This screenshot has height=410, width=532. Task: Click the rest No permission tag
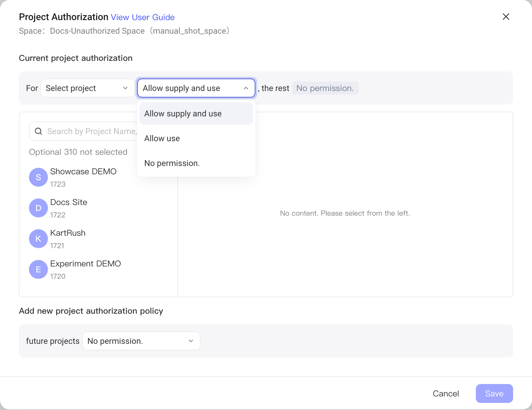(x=325, y=88)
